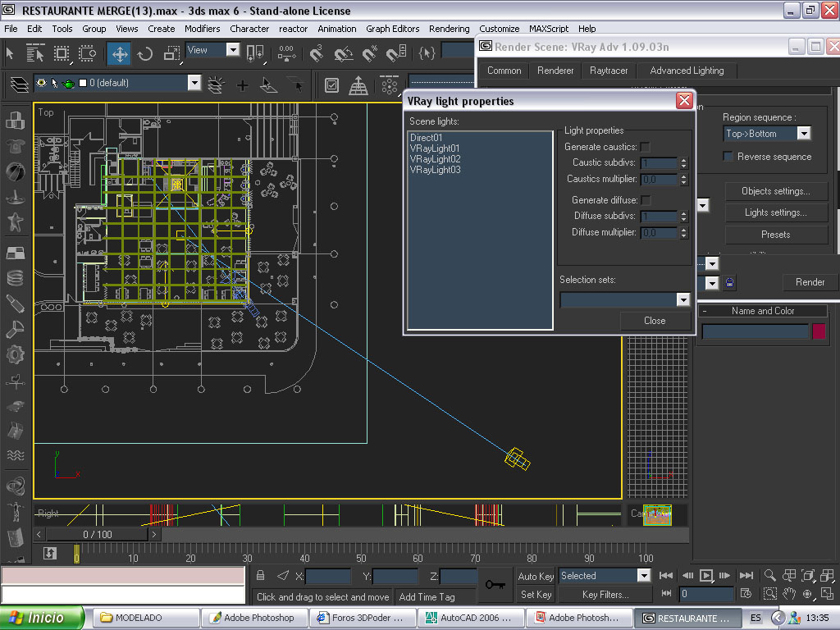This screenshot has height=630, width=840.
Task: Click the Presets button
Action: pyautogui.click(x=776, y=235)
